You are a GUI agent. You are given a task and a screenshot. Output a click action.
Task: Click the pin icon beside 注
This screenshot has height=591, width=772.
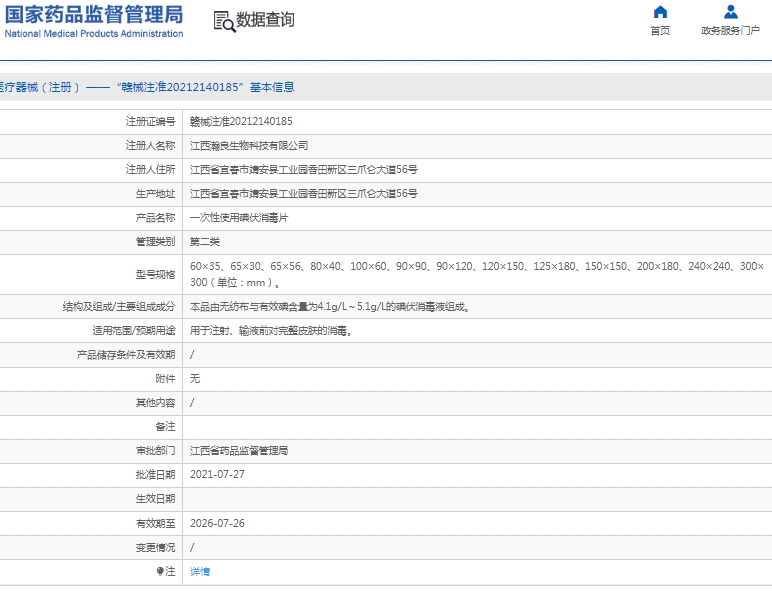tap(160, 571)
